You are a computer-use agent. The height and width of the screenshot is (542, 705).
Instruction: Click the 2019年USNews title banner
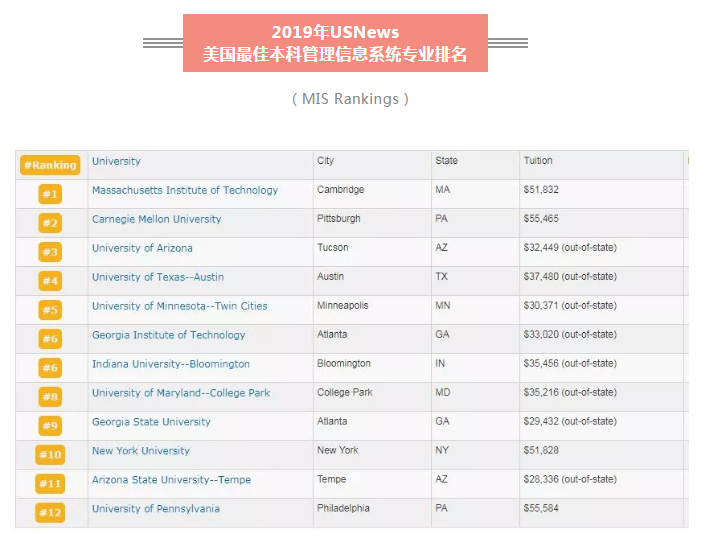335,43
